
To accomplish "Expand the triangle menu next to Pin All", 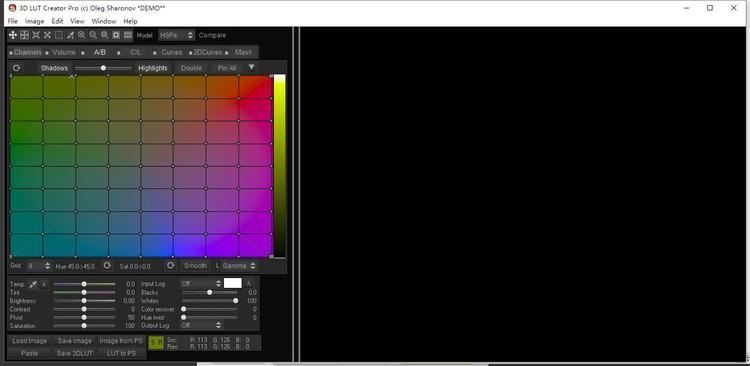I will point(252,67).
